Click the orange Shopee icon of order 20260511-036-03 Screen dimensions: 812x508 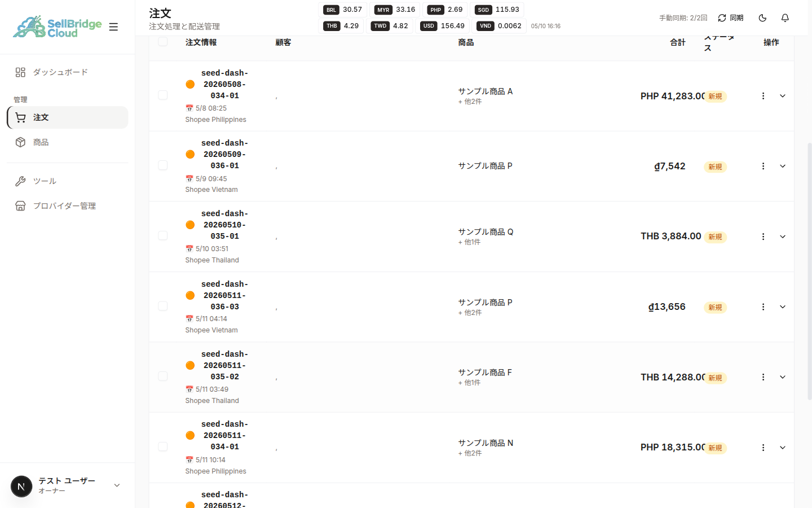[x=190, y=295]
